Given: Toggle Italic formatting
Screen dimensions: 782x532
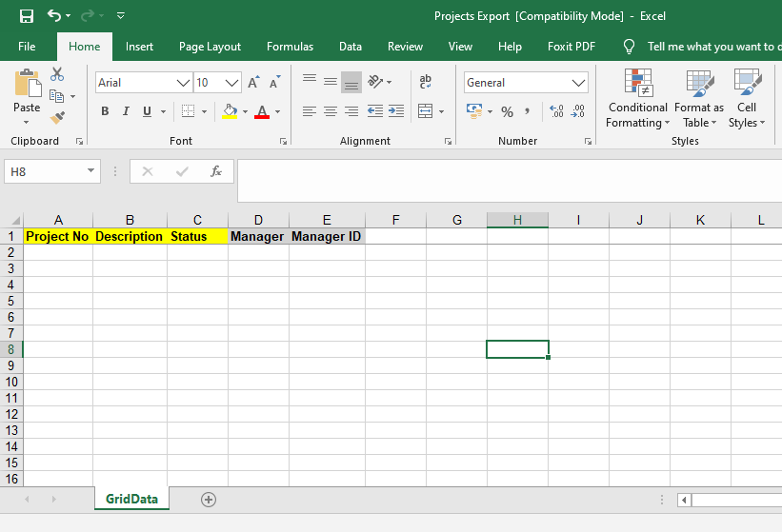Looking at the screenshot, I should click(127, 111).
